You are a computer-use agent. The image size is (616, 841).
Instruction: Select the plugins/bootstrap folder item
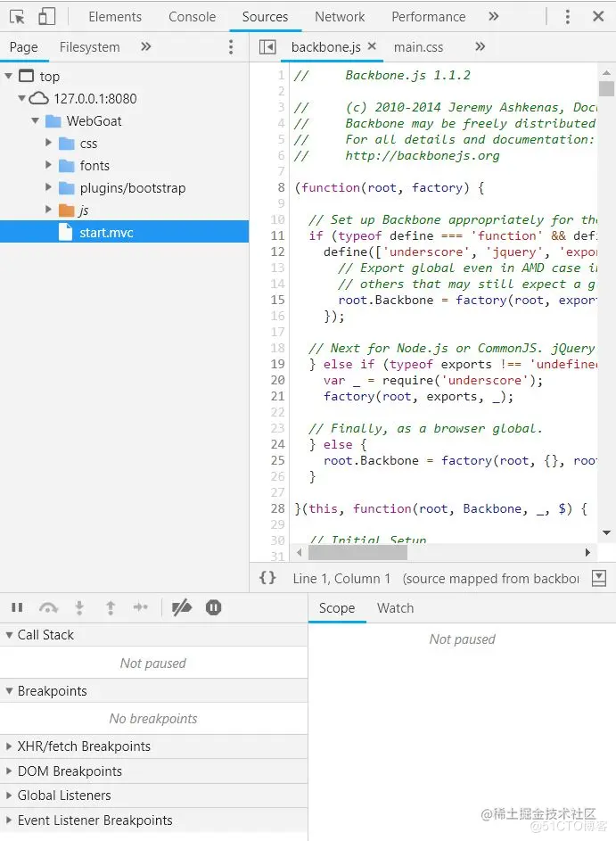133,188
